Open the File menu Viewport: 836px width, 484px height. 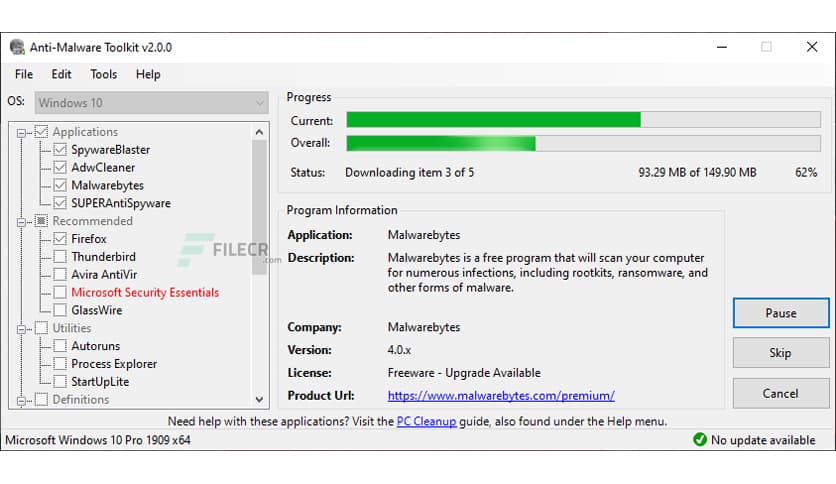[x=24, y=74]
